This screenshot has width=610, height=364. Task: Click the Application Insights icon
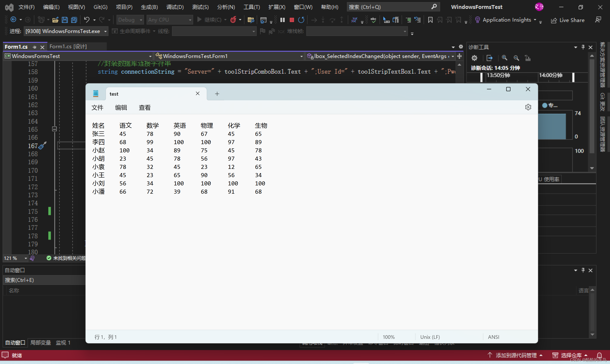click(477, 20)
